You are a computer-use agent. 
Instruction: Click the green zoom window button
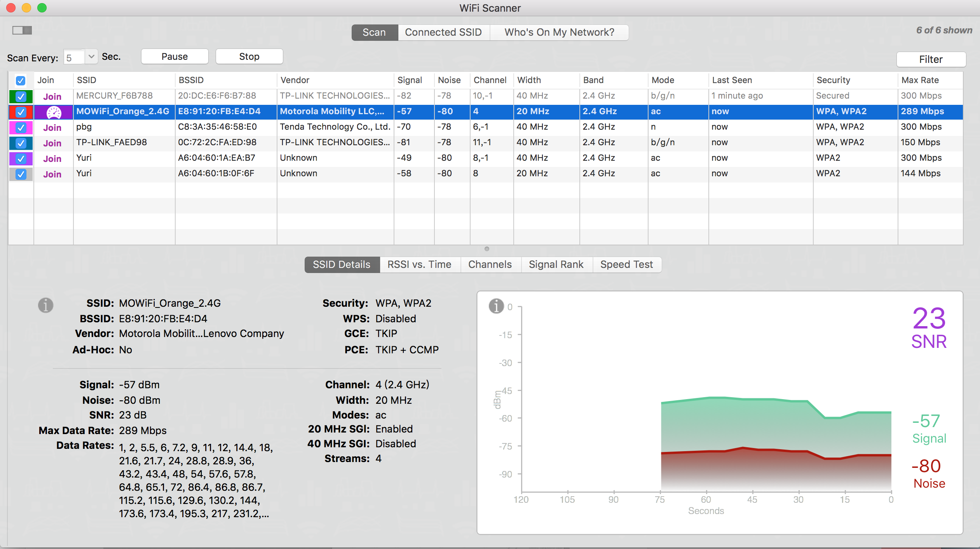click(x=42, y=8)
